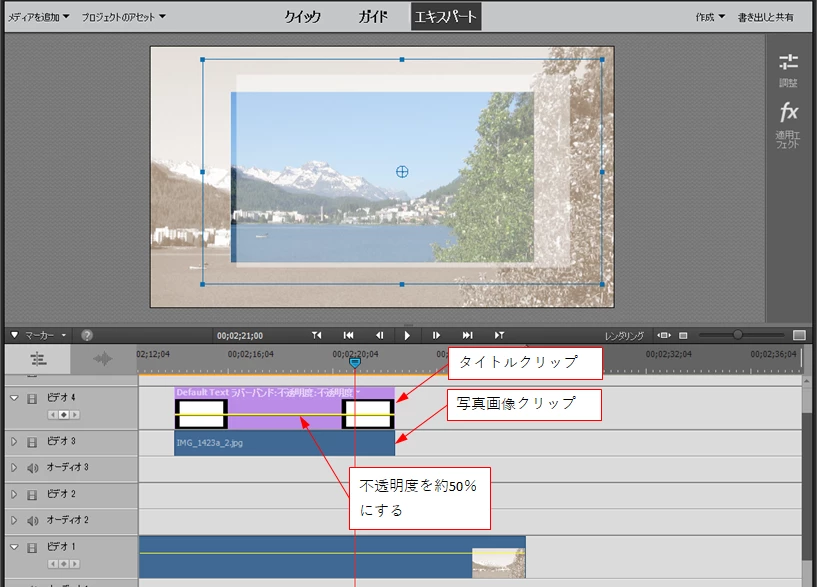Open the title clip's 不透明度 property dropdown
Viewport: 817px width, 587px height.
pyautogui.click(x=358, y=392)
